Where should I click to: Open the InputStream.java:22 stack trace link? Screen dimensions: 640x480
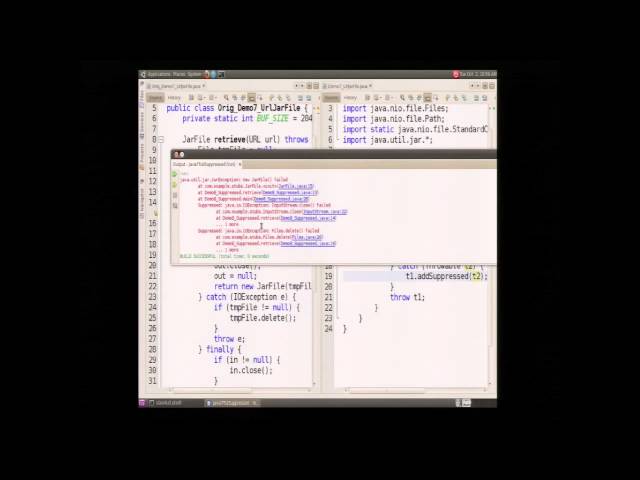(x=325, y=212)
